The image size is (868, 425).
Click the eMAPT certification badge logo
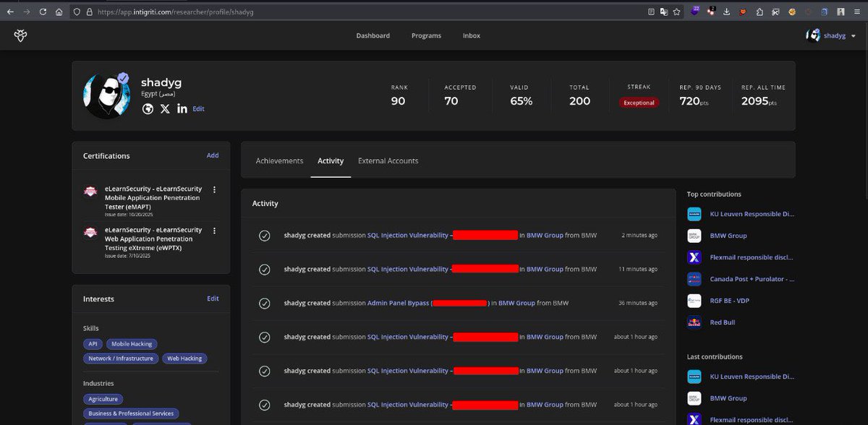(x=90, y=192)
